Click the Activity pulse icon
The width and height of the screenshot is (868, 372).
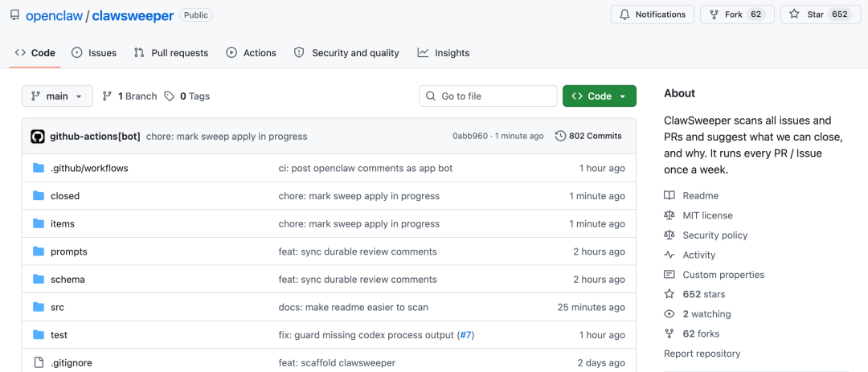[x=669, y=255]
